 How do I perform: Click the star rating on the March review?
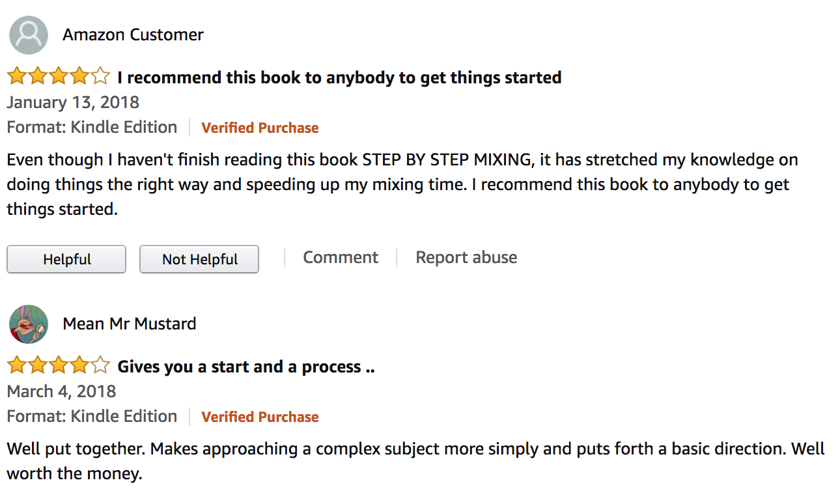pyautogui.click(x=58, y=367)
